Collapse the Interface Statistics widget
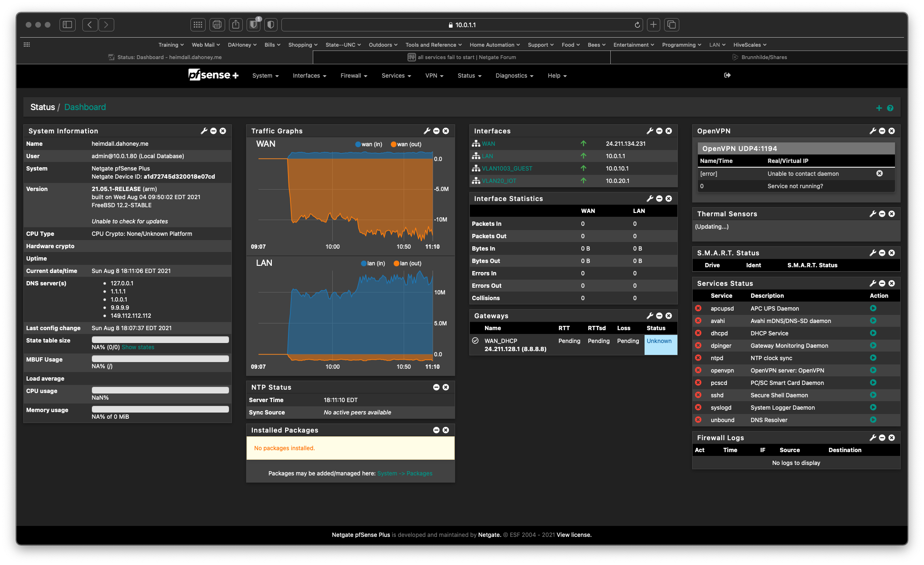The width and height of the screenshot is (924, 565). point(659,199)
